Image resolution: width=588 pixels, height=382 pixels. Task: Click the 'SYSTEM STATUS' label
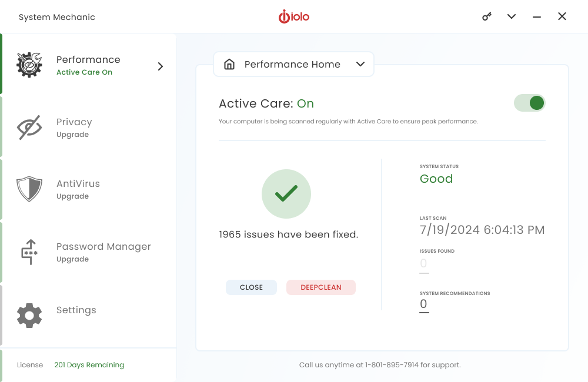pyautogui.click(x=439, y=166)
